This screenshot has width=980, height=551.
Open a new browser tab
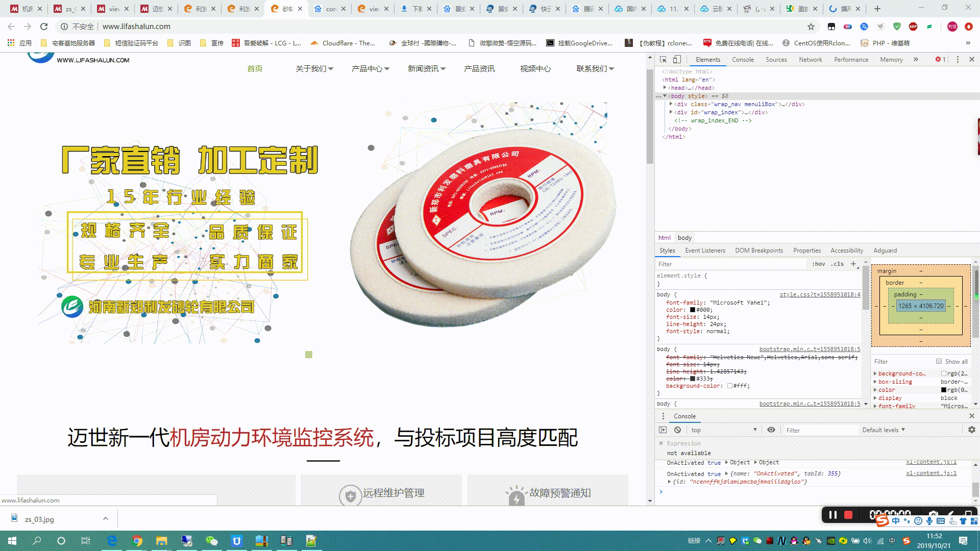tap(877, 9)
